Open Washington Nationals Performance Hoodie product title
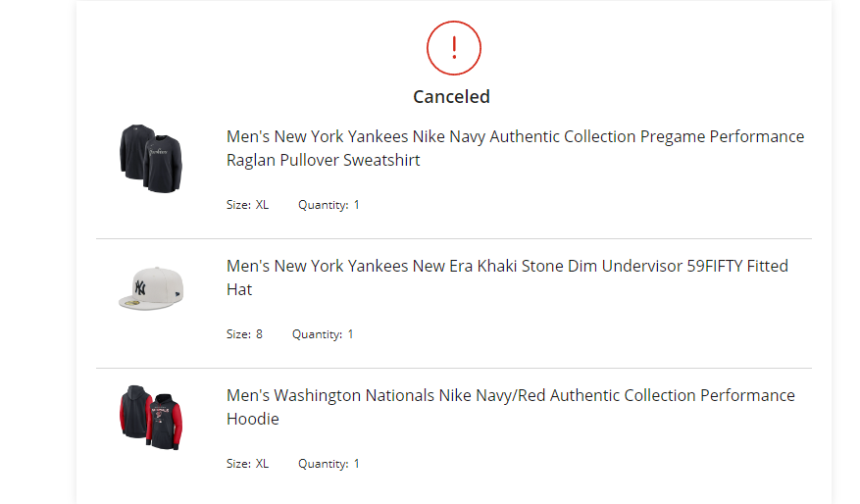Viewport: 860px width, 504px height. pos(511,407)
